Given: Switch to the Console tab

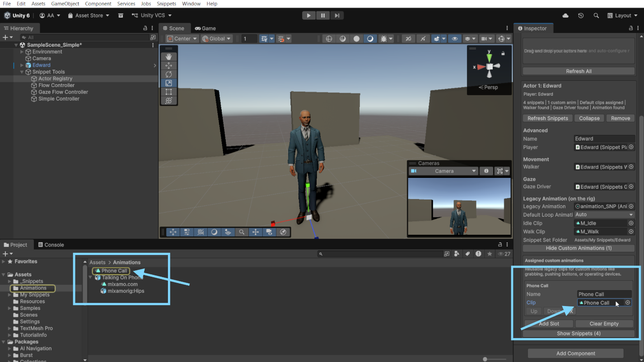Looking at the screenshot, I should 51,245.
